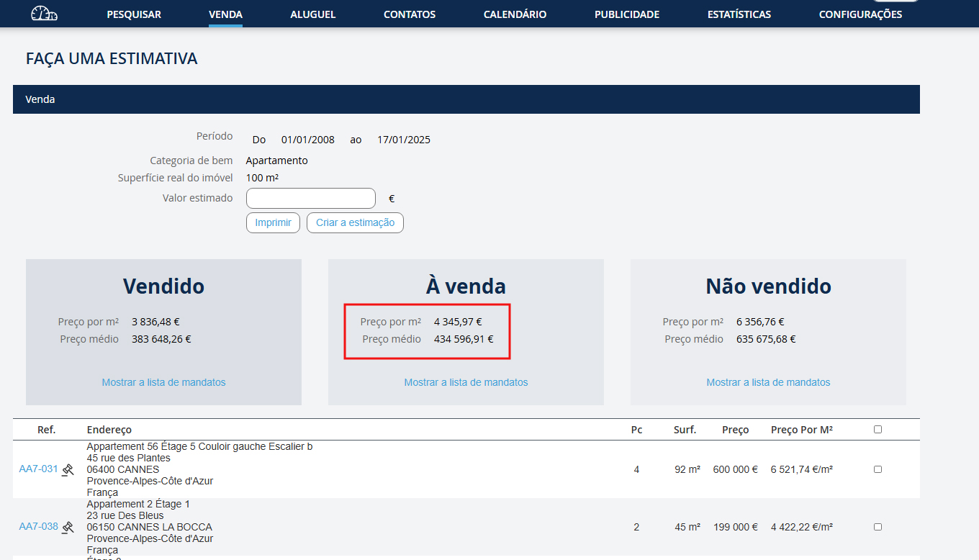
Task: Click the dashboard speedometer icon
Action: [x=44, y=14]
